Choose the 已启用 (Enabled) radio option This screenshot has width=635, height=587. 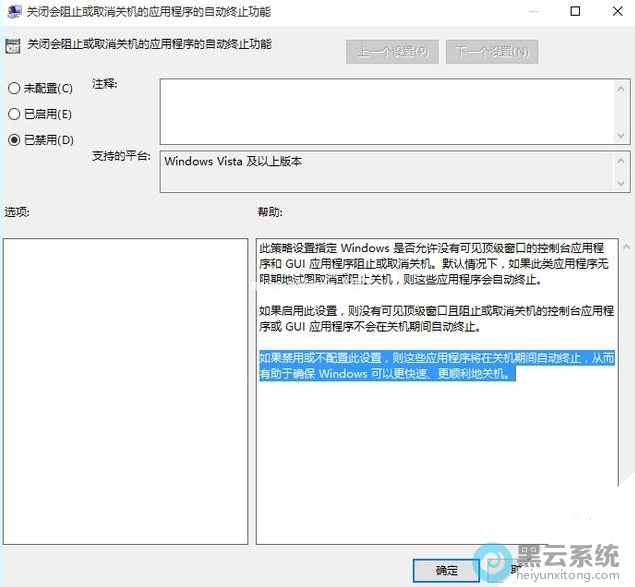[x=14, y=114]
